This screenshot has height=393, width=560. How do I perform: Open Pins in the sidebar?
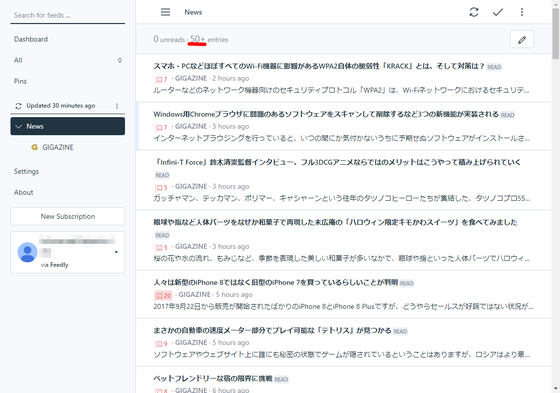pyautogui.click(x=20, y=81)
